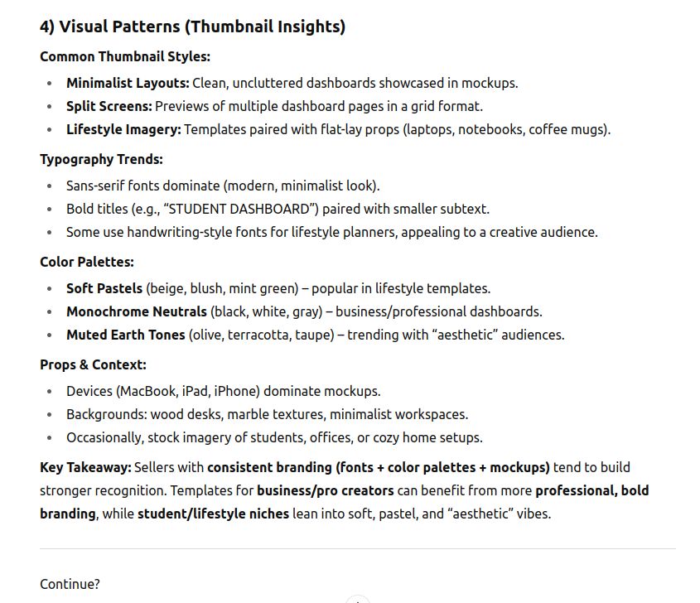This screenshot has width=700, height=603.
Task: Click the "Typography Trends:" subheading
Action: coord(101,160)
